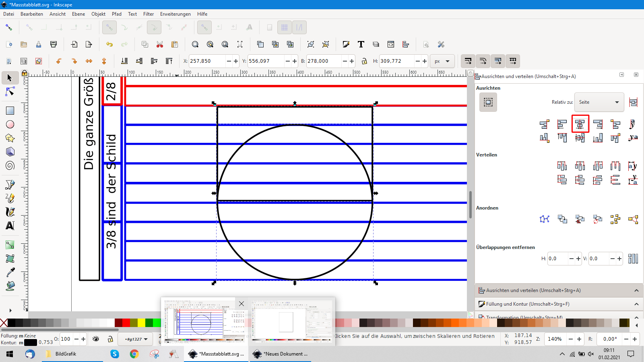
Task: Collapse the Füllung und Kontur panel
Action: coord(636,304)
